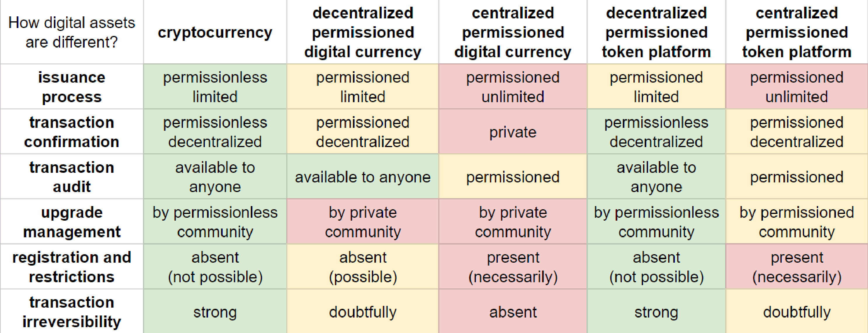Image resolution: width=868 pixels, height=333 pixels.
Task: Click 'by permissioned community' cell
Action: point(797,222)
